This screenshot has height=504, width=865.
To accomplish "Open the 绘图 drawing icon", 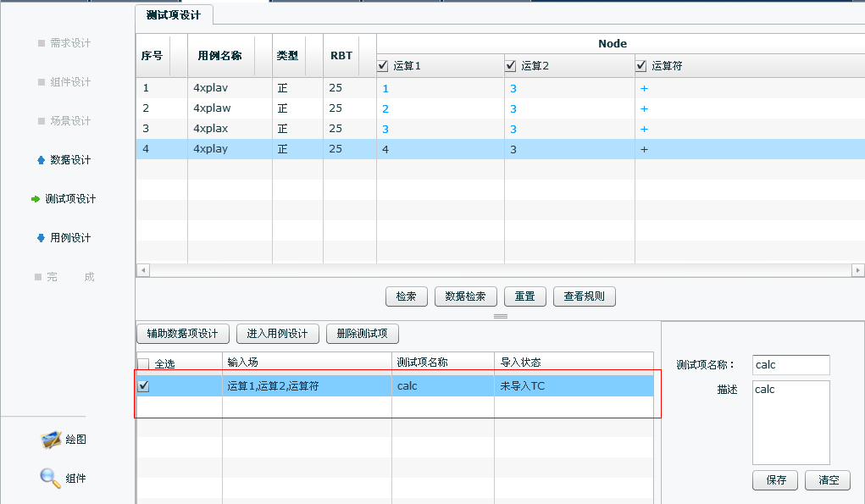I will tap(52, 440).
